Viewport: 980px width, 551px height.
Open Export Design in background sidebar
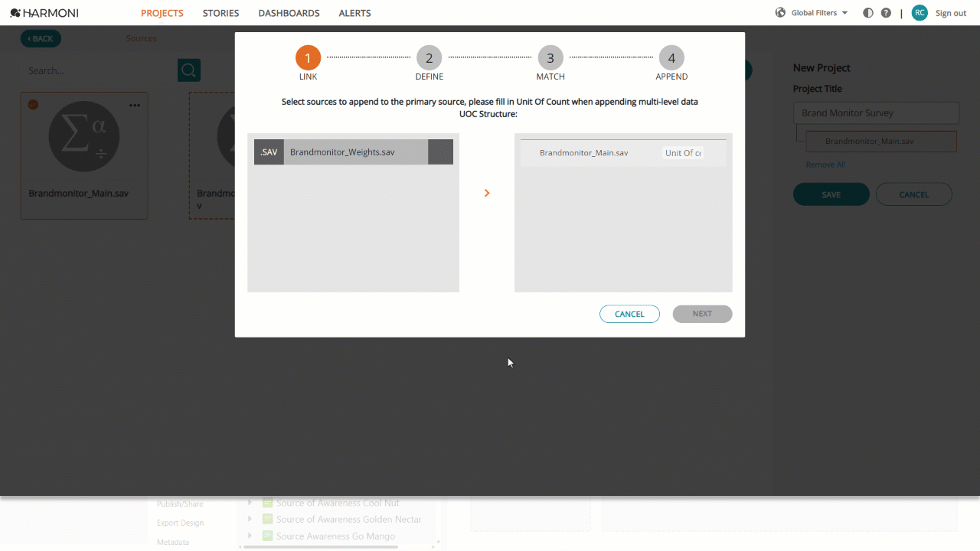[x=180, y=523]
